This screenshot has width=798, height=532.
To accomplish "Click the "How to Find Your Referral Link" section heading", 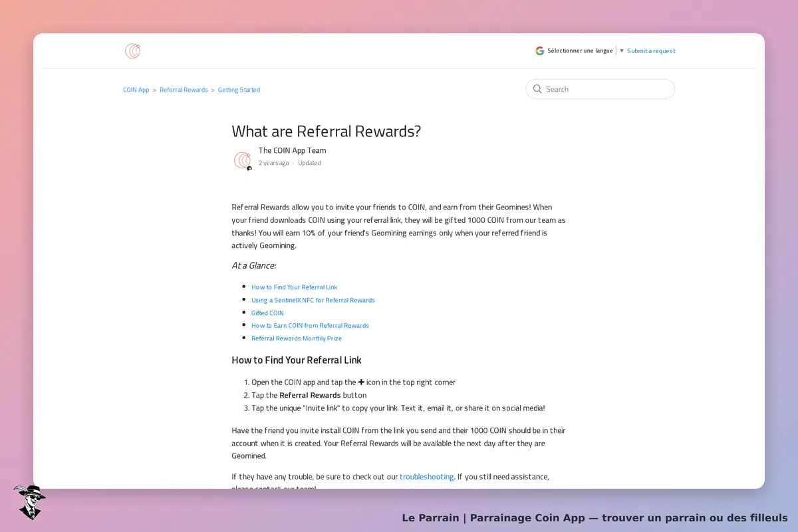I will pos(297,360).
